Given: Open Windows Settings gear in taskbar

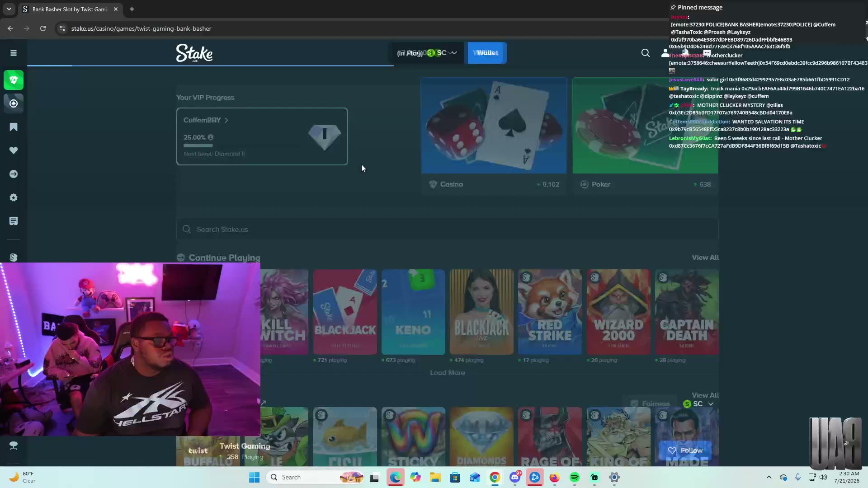Looking at the screenshot, I should (x=614, y=477).
